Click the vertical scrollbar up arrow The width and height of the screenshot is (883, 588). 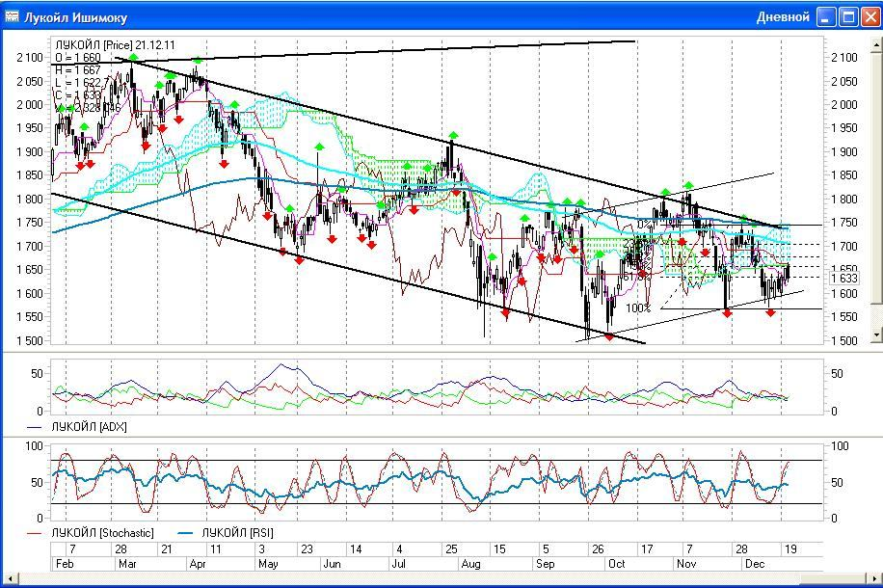click(x=875, y=44)
